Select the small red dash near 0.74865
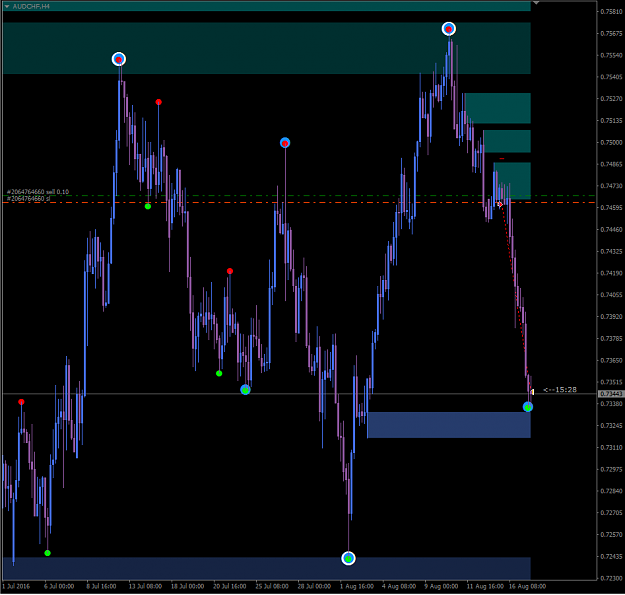625x595 pixels. (x=502, y=159)
